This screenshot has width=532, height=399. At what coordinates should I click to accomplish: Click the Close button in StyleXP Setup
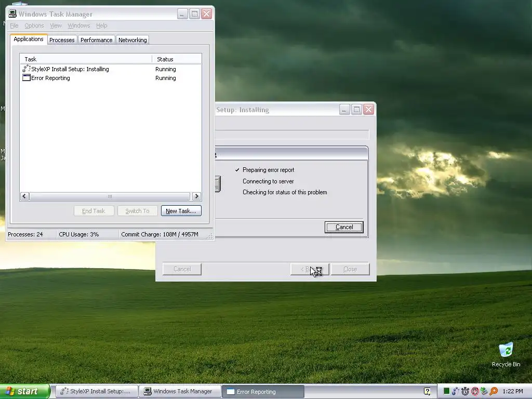pyautogui.click(x=350, y=269)
